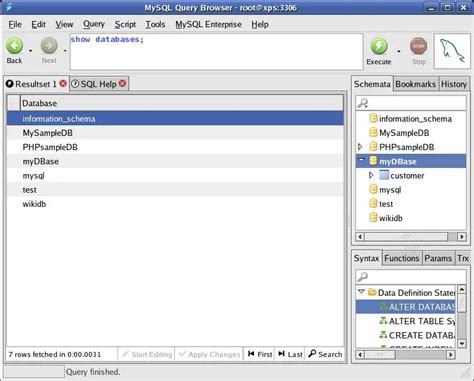The height and width of the screenshot is (381, 474).
Task: Open the Edit menu
Action: tap(38, 24)
